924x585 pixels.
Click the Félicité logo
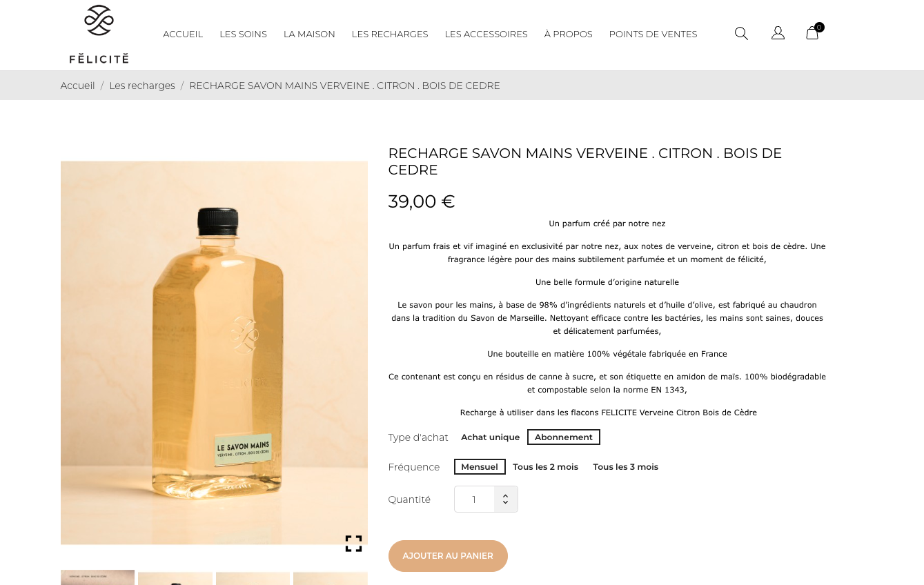pos(99,34)
